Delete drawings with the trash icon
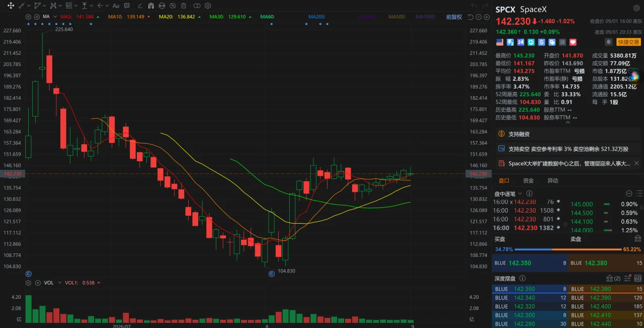Viewport: 644px width, 328px height. coord(184,6)
